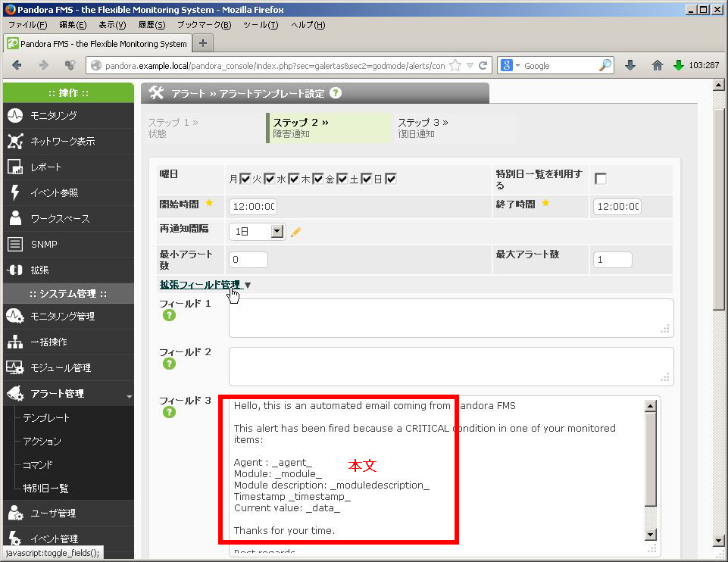
Task: Click the browser Forward arrow
Action: pos(44,65)
